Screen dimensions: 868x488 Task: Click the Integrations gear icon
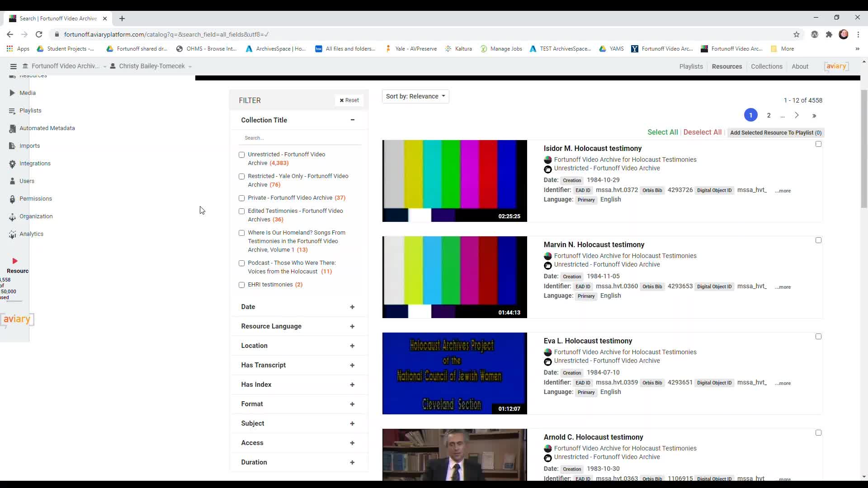point(12,164)
